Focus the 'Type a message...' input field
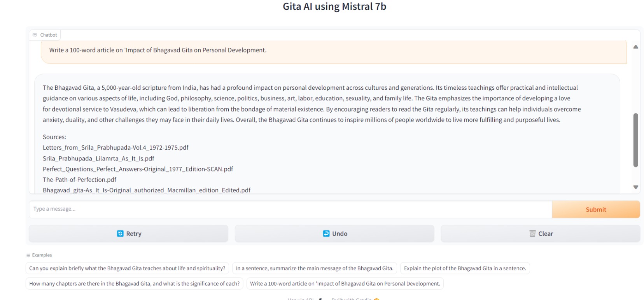The width and height of the screenshot is (644, 300). pyautogui.click(x=290, y=209)
